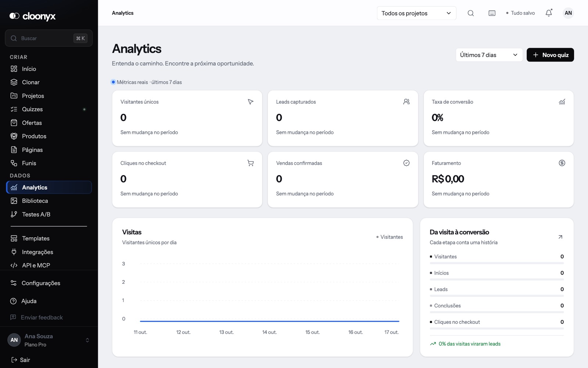Select Analytics in sidebar
This screenshot has height=368, width=588.
[49, 187]
